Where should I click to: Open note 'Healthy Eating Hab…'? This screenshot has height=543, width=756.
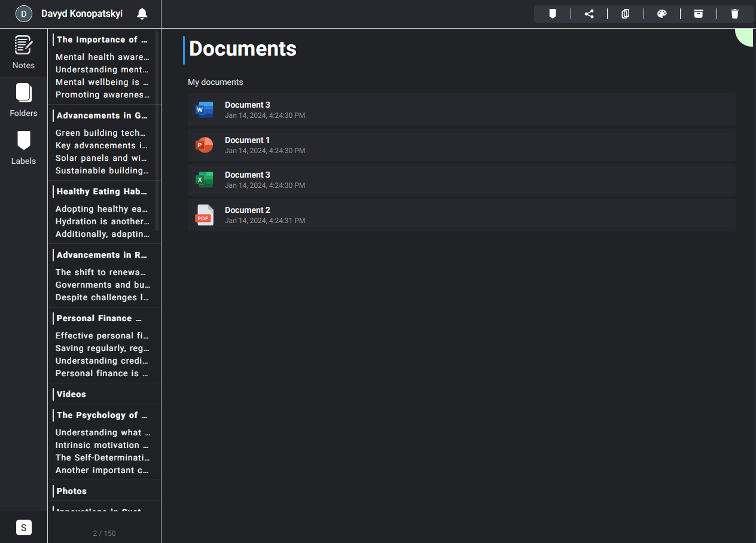(x=102, y=191)
